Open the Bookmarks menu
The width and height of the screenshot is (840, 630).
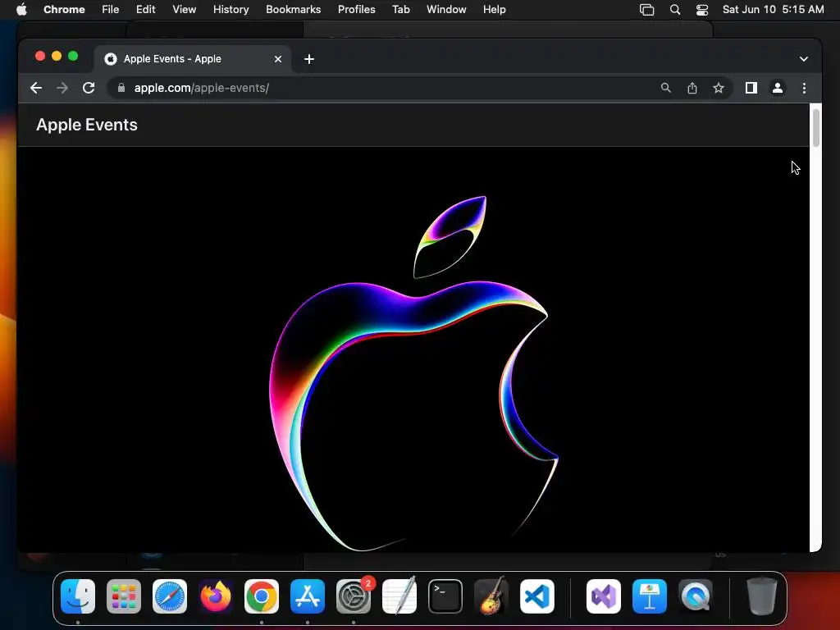pyautogui.click(x=293, y=10)
